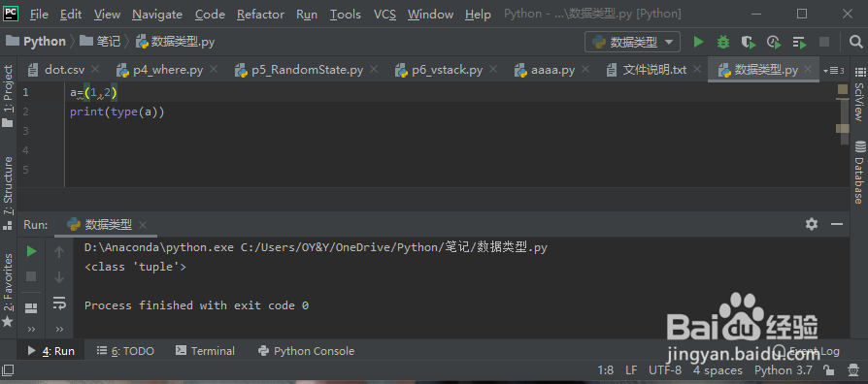This screenshot has height=384, width=868.
Task: Open the Terminal bottom tab
Action: click(x=205, y=351)
